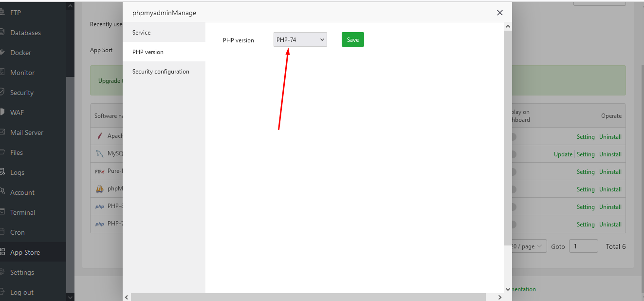Click Uninstall link for MySQL row
Screen dimensions: 644x301
tap(610, 154)
